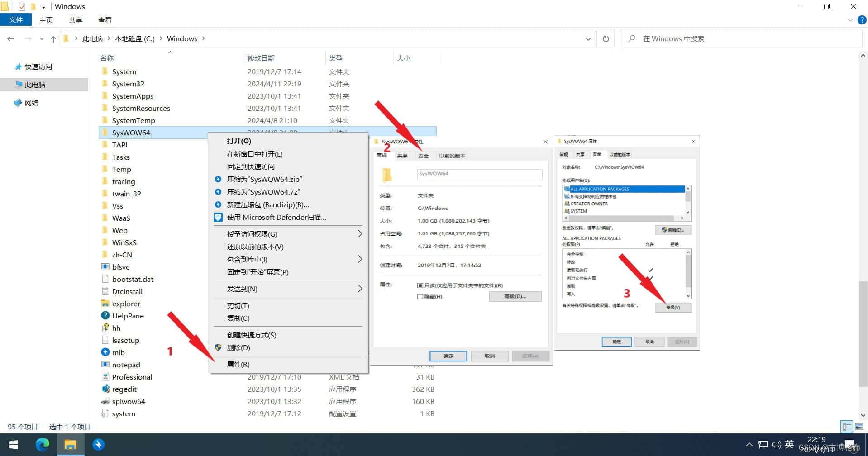Viewport: 868px width, 456px height.
Task: Open the help question mark icon
Action: point(862,20)
